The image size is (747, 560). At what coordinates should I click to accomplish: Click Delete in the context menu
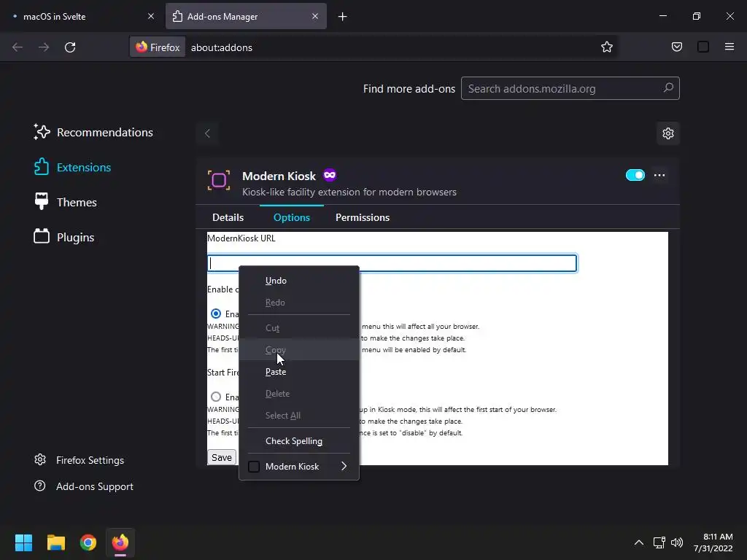tap(299, 394)
